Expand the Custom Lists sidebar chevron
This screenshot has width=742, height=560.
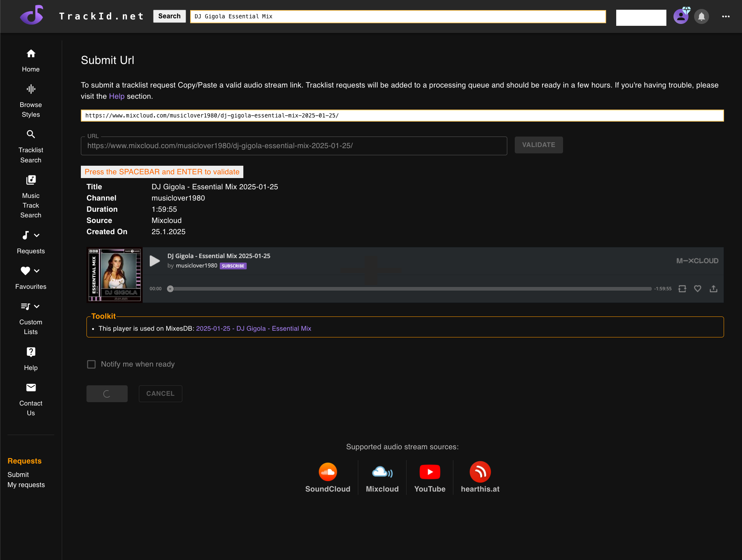(37, 306)
